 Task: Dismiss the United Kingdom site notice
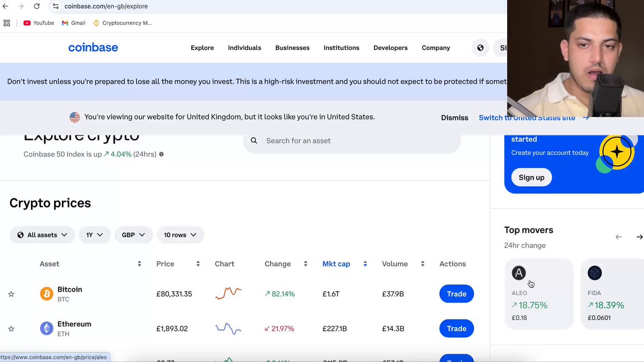pyautogui.click(x=455, y=117)
